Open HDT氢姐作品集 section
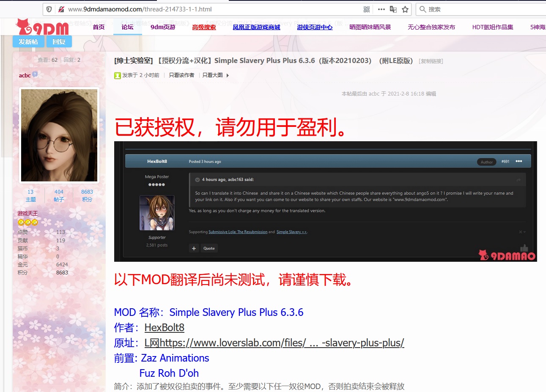Viewport: 546px width, 392px height. coord(493,27)
